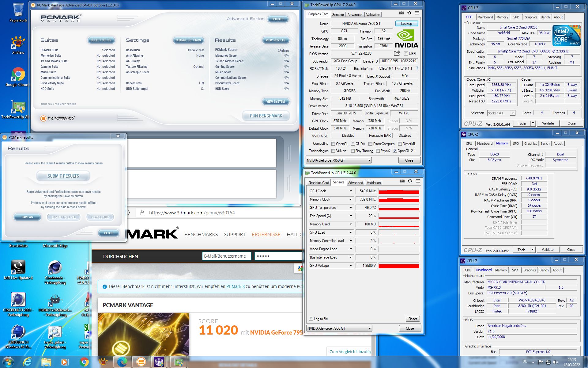Open the GPU selector dropdown in upper GPU-Z
The width and height of the screenshot is (588, 368).
pos(338,160)
